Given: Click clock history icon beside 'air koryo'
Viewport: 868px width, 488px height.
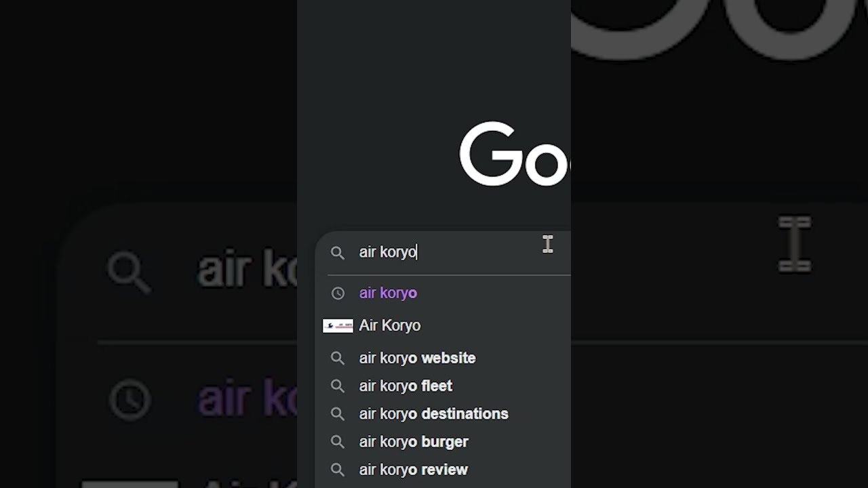Looking at the screenshot, I should coord(338,293).
